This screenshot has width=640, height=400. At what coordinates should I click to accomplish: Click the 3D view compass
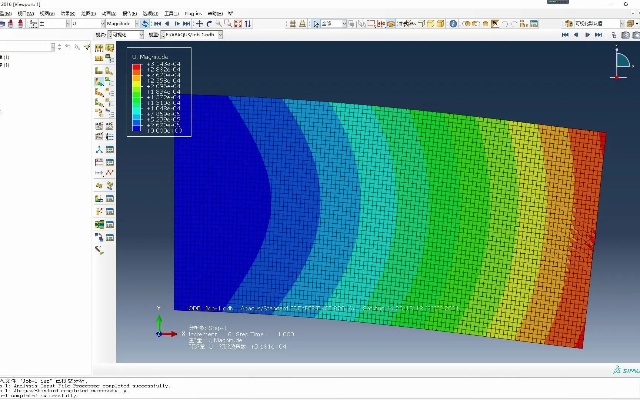[x=621, y=63]
